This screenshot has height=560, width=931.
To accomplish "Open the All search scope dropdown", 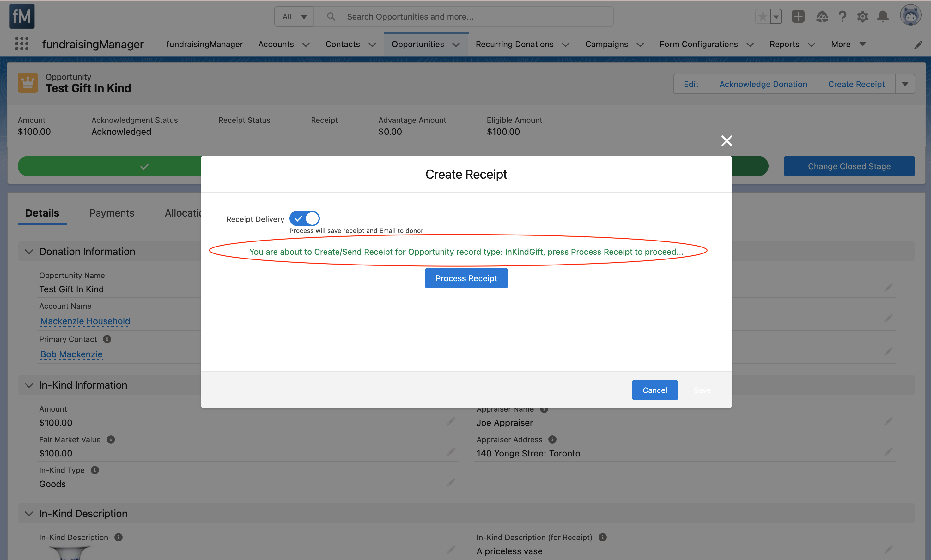I will click(x=294, y=17).
